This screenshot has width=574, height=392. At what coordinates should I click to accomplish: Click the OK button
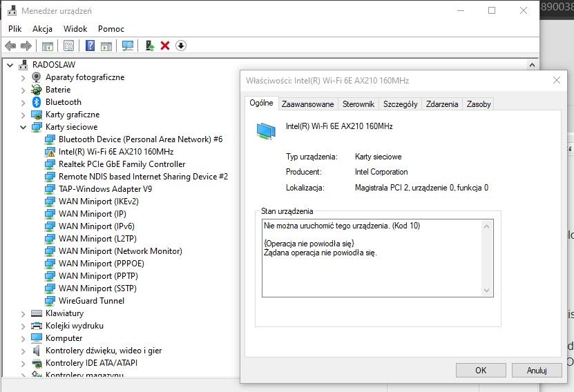coord(481,371)
